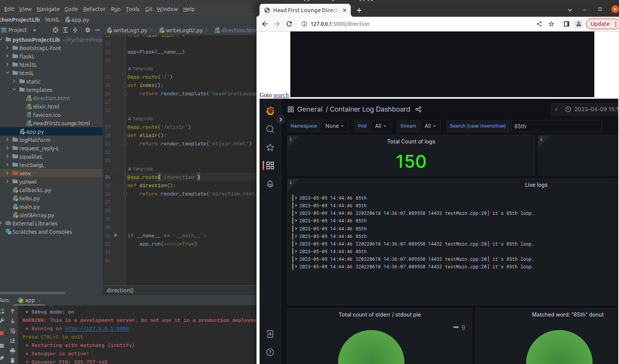Open the Namespace None dropdown

tap(335, 126)
